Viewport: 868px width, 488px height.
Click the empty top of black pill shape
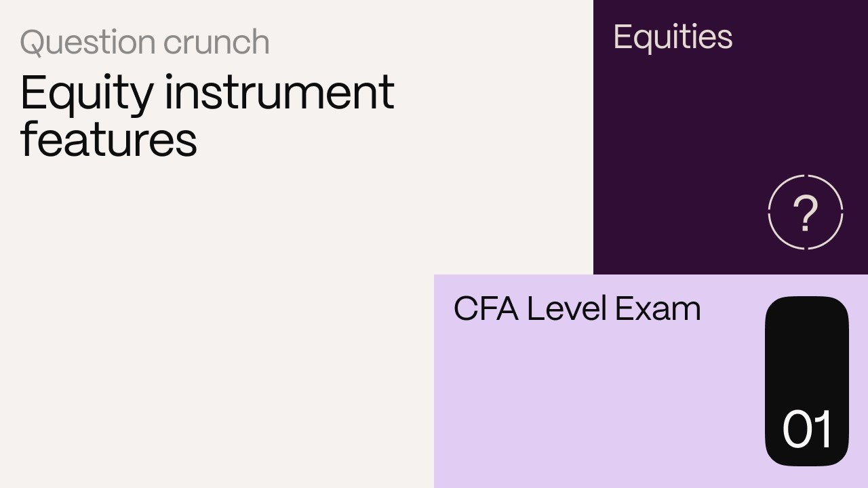[807, 339]
